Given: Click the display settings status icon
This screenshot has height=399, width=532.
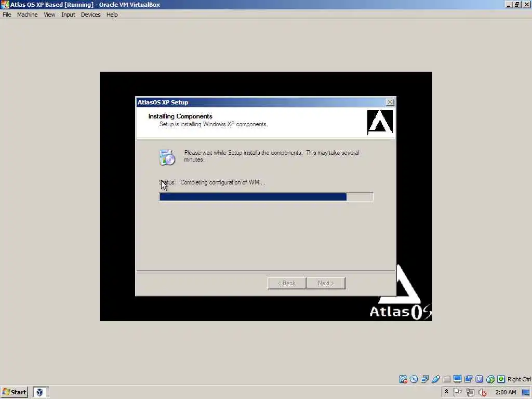Looking at the screenshot, I should point(457,379).
